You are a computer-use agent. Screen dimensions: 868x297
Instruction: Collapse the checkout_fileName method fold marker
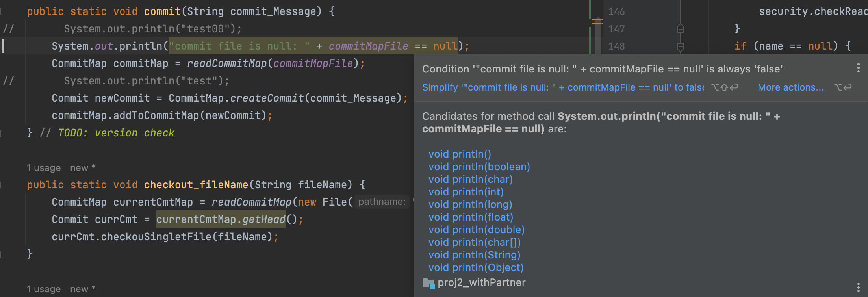pyautogui.click(x=1, y=185)
